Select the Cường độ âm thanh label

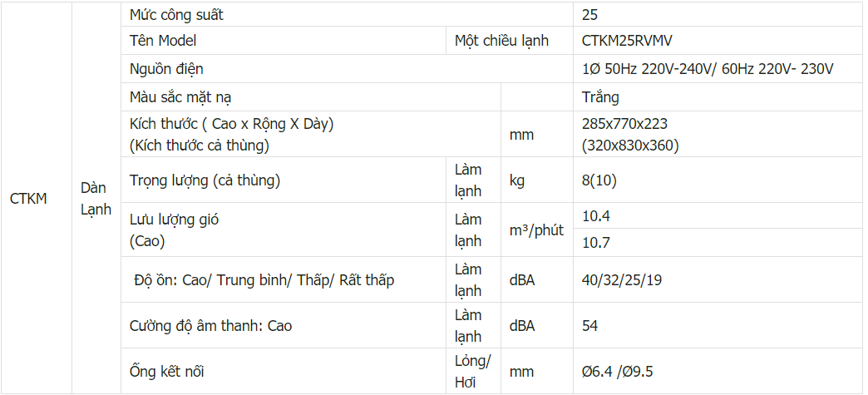click(211, 326)
